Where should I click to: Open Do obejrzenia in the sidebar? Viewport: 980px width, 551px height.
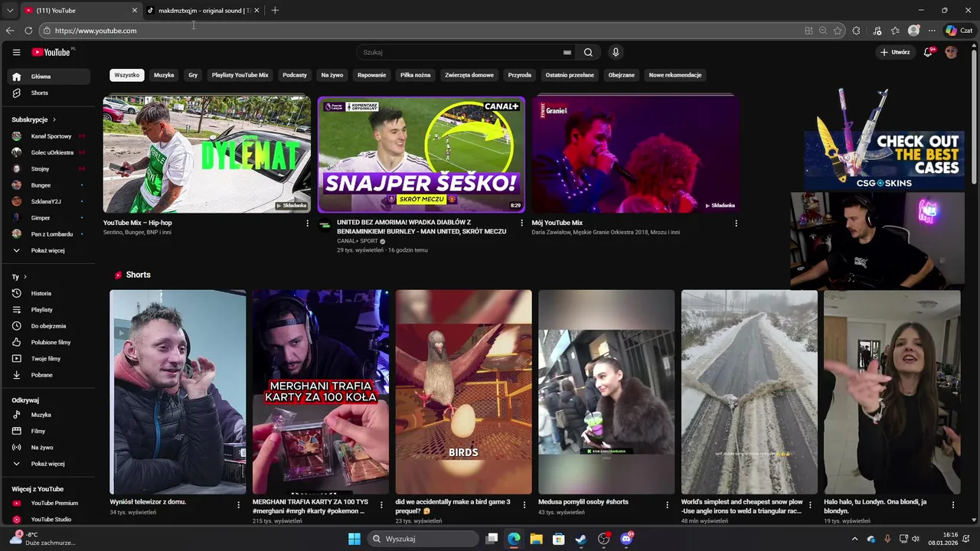pos(49,326)
